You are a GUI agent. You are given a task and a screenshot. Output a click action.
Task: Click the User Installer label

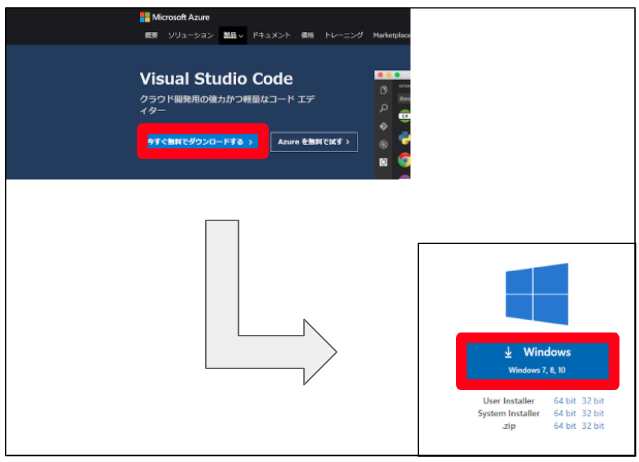coord(509,401)
